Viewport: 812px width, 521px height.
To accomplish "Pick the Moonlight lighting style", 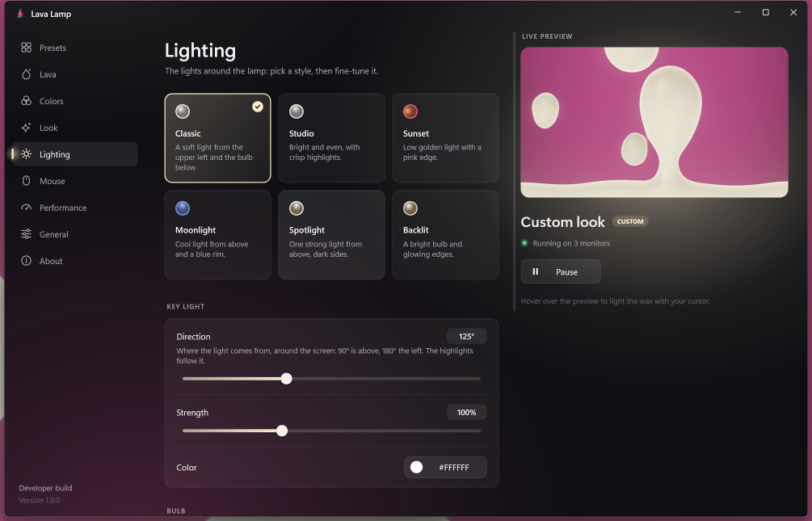I will click(217, 234).
